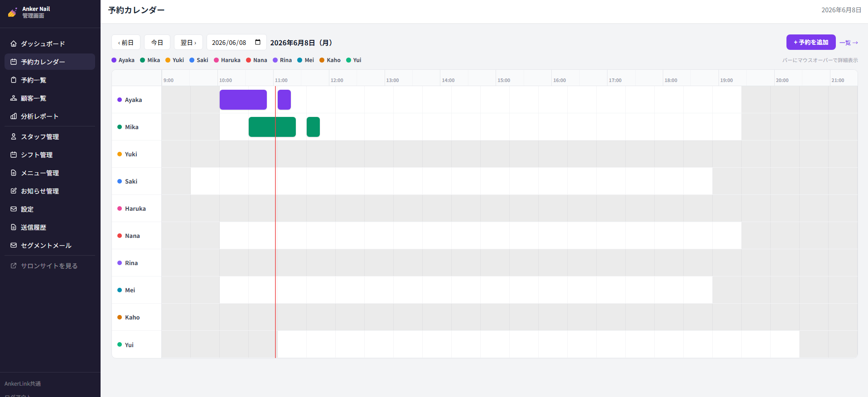Click the calendar icon beside 予約カレンダー
This screenshot has height=397, width=868.
point(14,62)
